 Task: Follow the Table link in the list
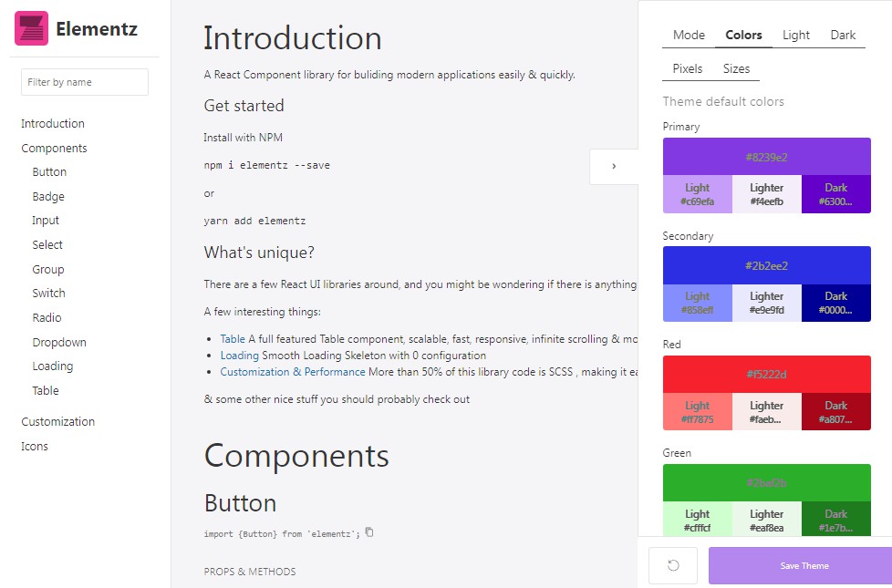pos(233,339)
